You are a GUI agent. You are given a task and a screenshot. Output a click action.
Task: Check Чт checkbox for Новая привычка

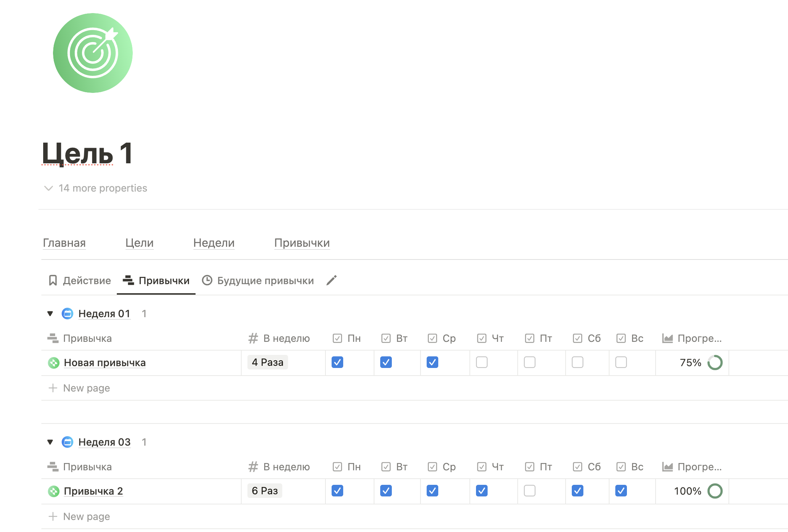point(481,362)
